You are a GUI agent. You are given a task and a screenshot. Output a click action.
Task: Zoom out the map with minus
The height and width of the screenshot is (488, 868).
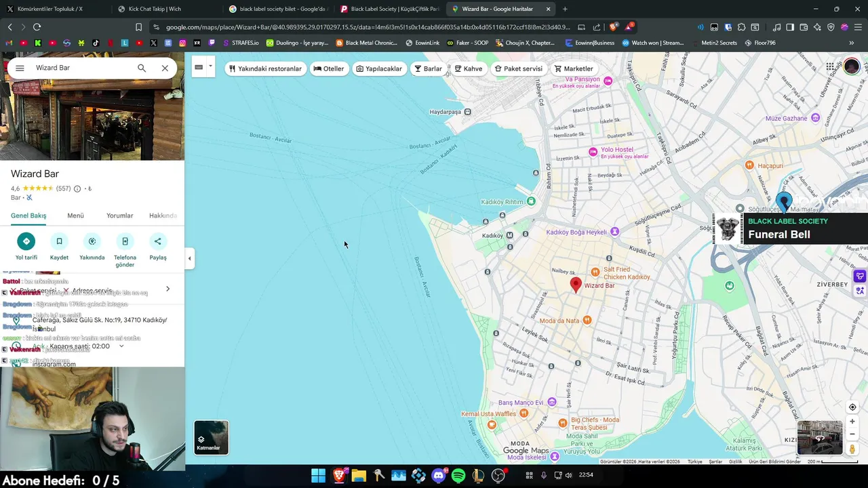tap(852, 434)
